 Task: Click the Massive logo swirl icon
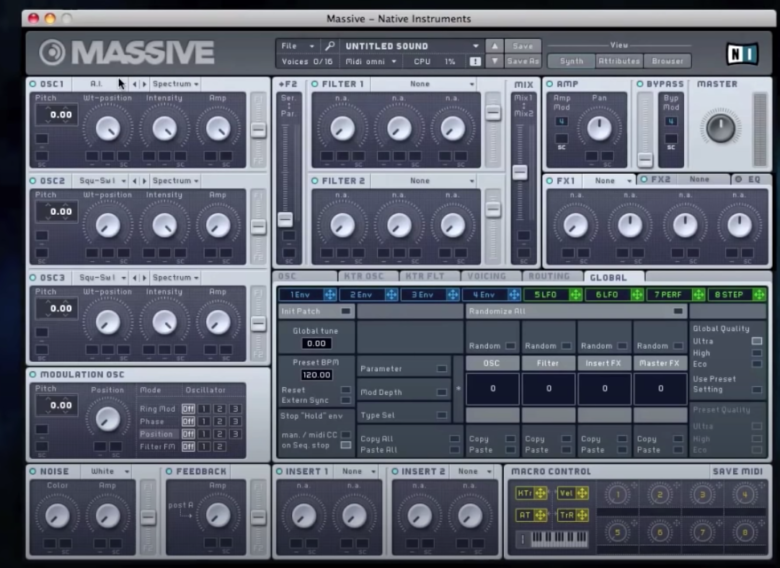click(x=52, y=52)
